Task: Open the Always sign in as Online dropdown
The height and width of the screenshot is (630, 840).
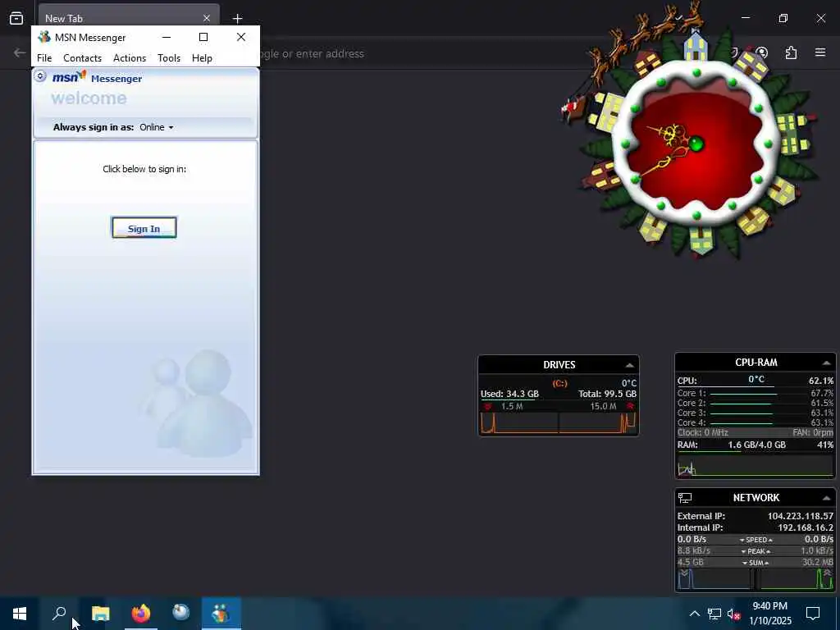Action: [157, 127]
